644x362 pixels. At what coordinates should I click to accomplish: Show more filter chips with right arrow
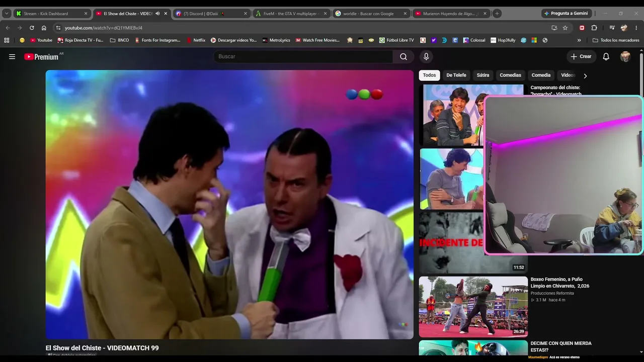(585, 75)
